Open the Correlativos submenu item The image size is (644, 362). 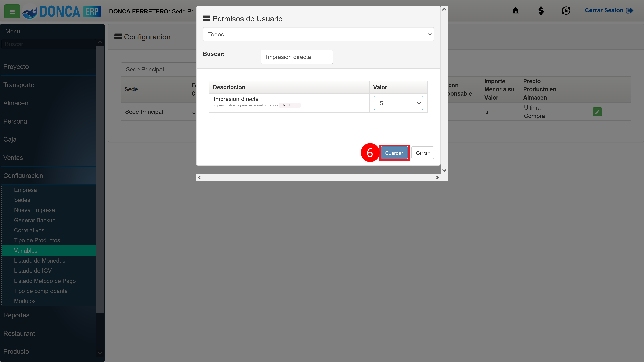pyautogui.click(x=49, y=230)
